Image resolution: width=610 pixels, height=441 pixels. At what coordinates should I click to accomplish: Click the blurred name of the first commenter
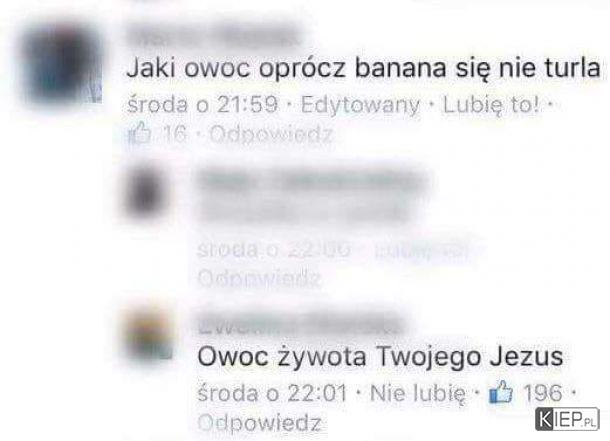[213, 36]
